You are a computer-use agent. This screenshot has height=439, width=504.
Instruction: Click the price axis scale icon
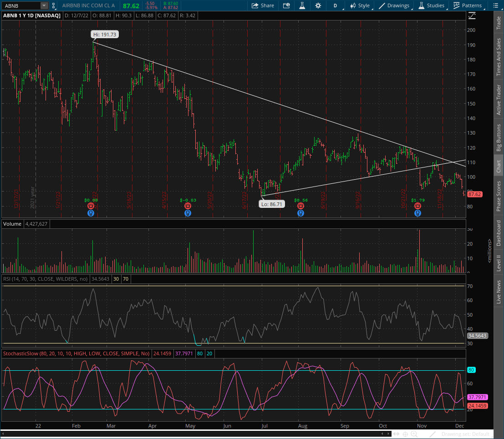[472, 15]
